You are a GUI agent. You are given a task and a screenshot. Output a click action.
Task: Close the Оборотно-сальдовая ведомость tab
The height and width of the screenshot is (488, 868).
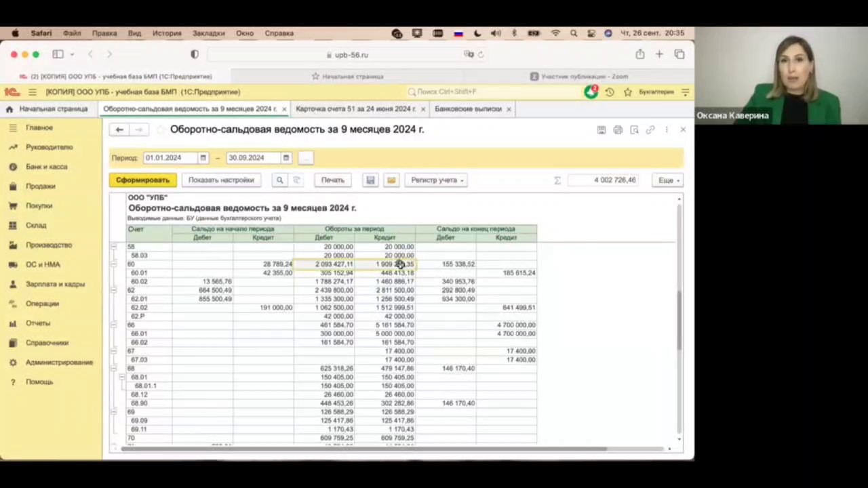tap(284, 109)
